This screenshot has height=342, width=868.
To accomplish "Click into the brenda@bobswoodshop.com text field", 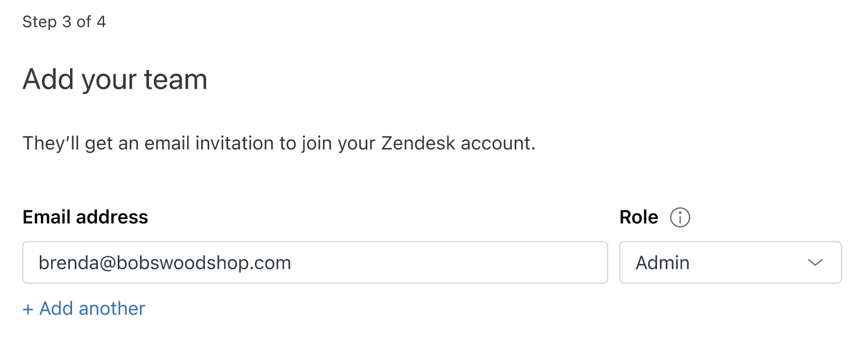I will [x=315, y=262].
